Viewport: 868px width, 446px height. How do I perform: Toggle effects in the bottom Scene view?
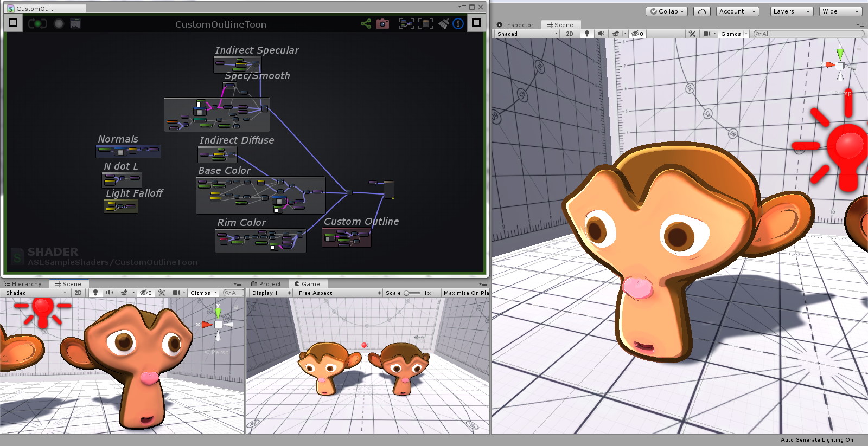124,293
